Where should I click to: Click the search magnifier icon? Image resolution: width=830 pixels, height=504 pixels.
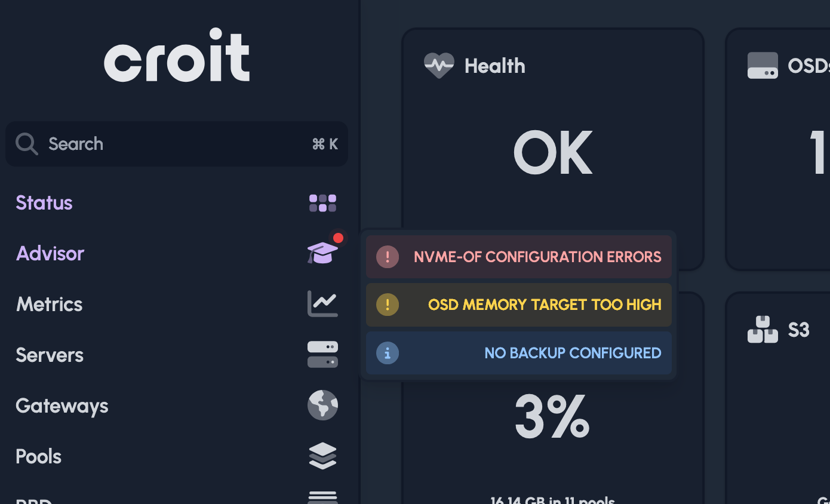click(26, 143)
